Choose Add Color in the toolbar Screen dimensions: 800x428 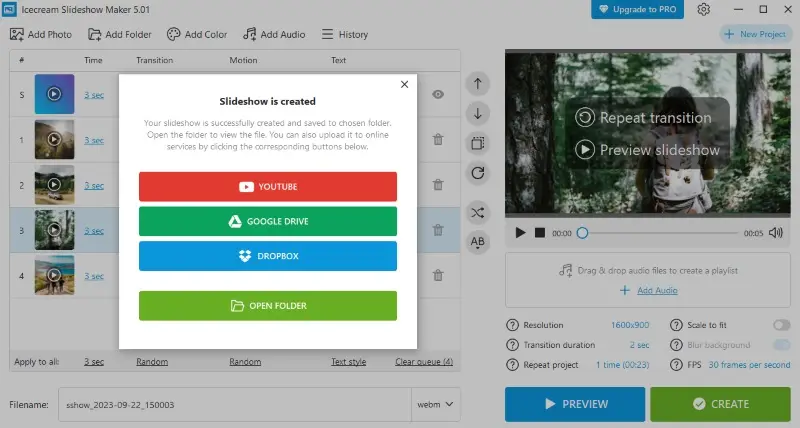[196, 34]
